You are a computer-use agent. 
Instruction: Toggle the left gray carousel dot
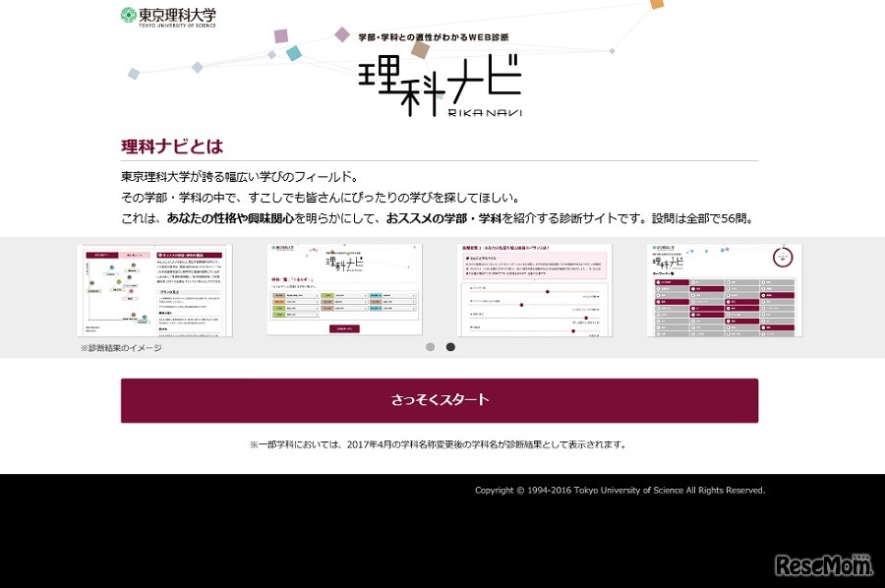[430, 346]
